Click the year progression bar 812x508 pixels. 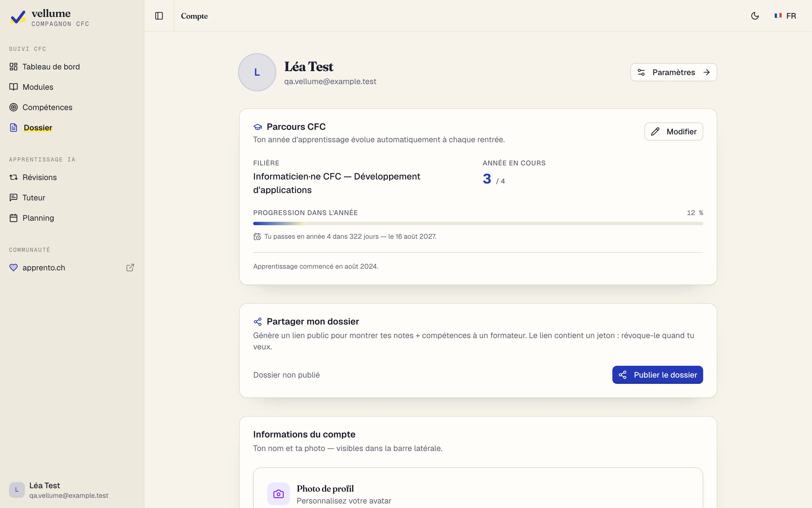point(478,224)
